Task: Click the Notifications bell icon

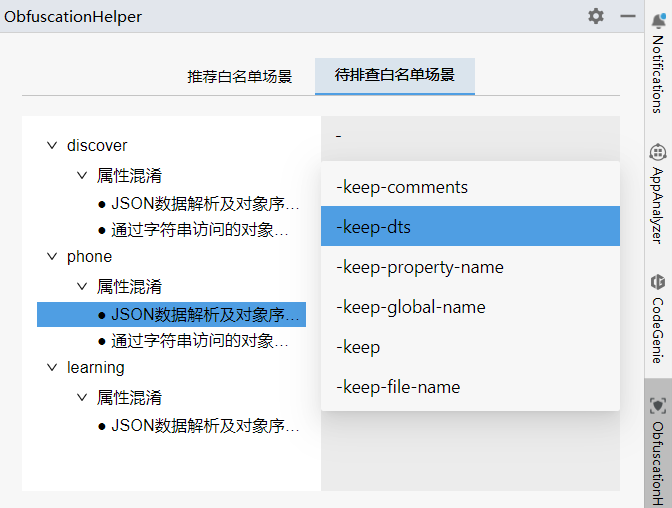Action: coord(658,21)
